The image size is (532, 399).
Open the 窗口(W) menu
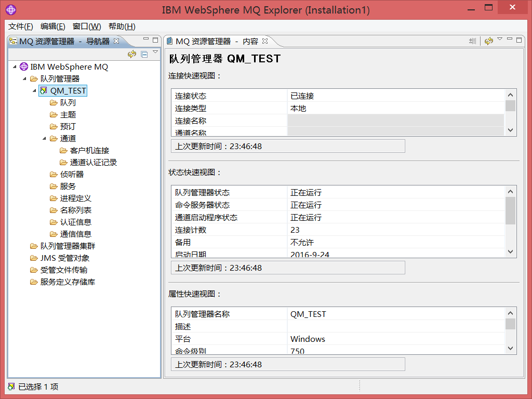[x=87, y=26]
